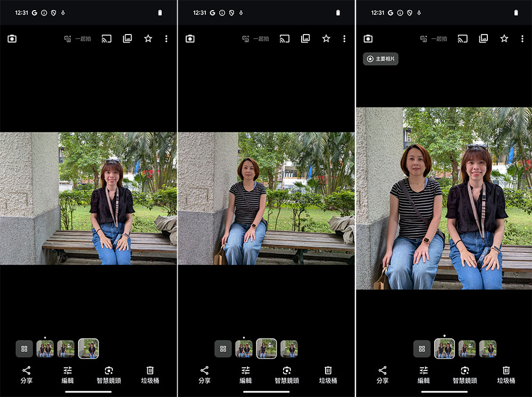532x397 pixels.
Task: Open the three-dot overflow menu in middle screen
Action: (x=344, y=39)
